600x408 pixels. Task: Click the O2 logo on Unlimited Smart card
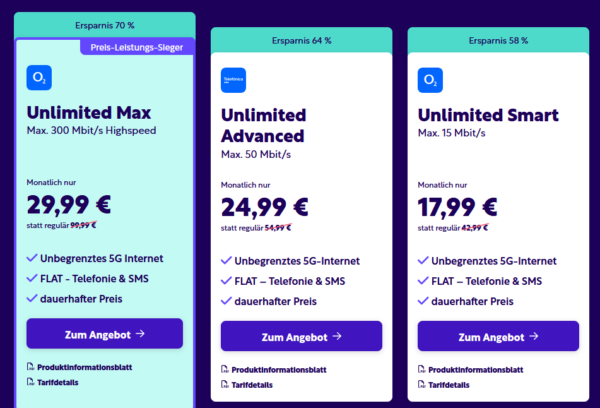pyautogui.click(x=431, y=80)
